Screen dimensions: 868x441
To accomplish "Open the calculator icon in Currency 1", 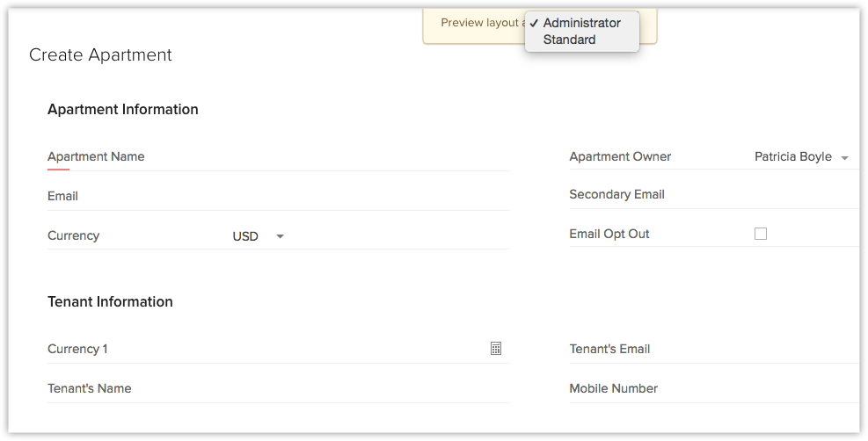I will 496,349.
